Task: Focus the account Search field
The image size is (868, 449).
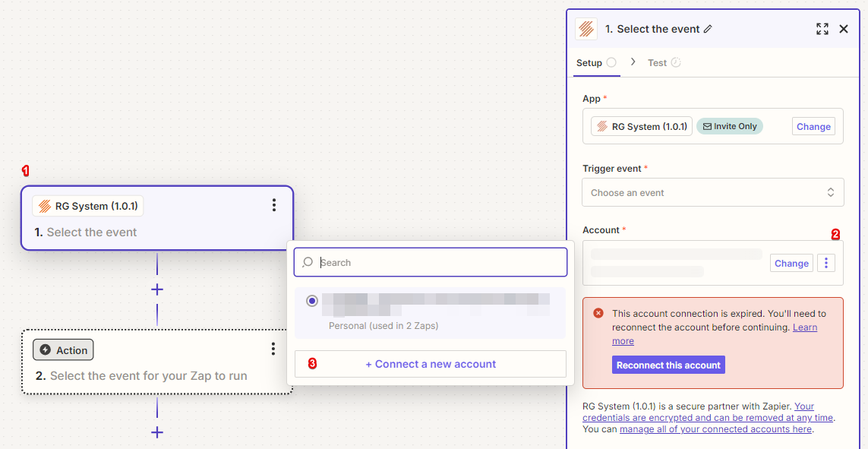Action: pos(430,262)
